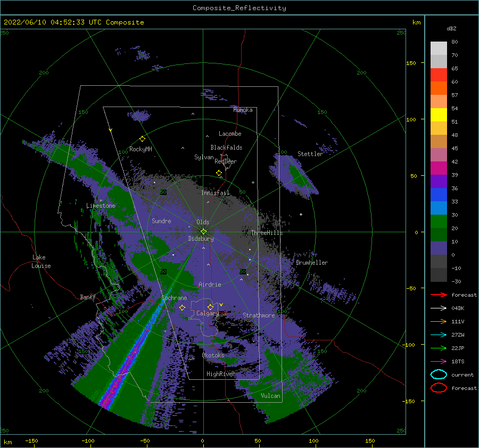This screenshot has height=448, width=479.
Task: Click the Cochrane town label
Action: pyautogui.click(x=174, y=298)
